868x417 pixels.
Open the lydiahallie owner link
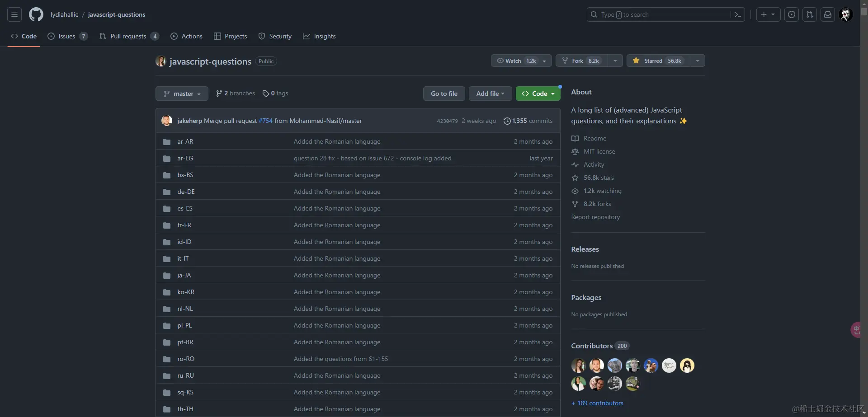tap(64, 14)
